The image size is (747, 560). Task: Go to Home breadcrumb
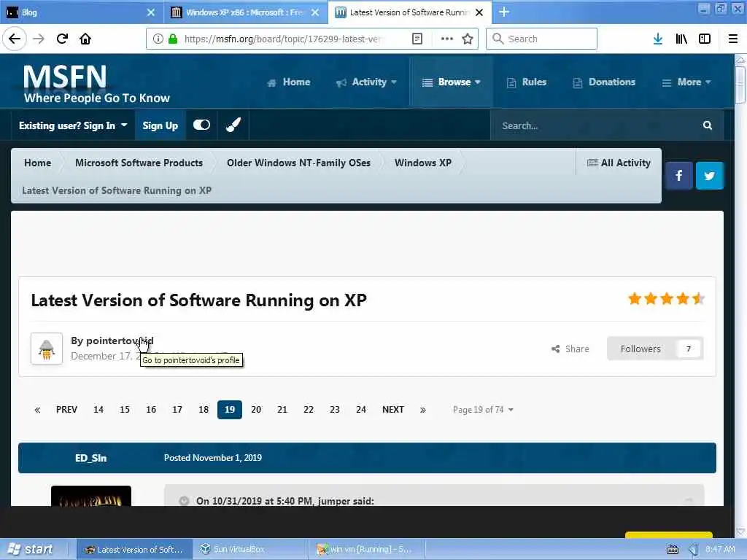click(38, 163)
